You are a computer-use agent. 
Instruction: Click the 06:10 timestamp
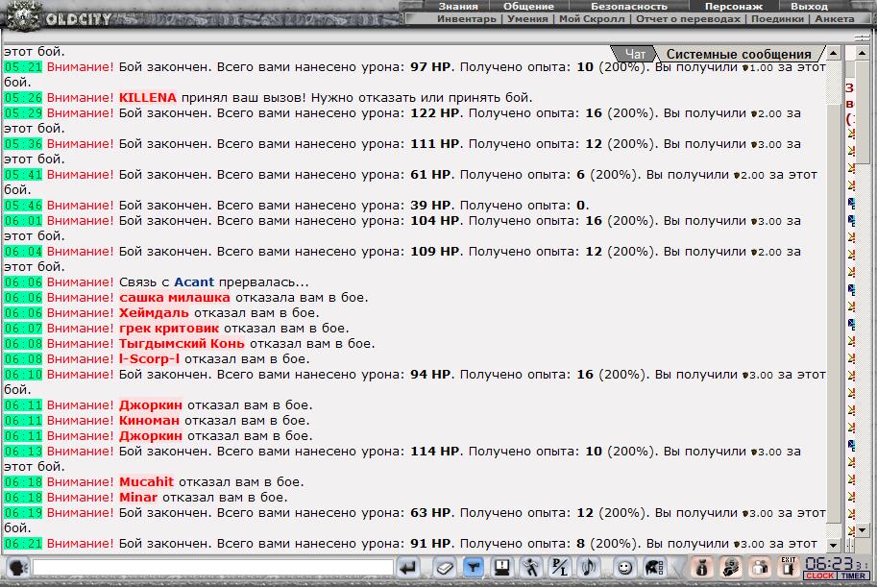point(23,375)
